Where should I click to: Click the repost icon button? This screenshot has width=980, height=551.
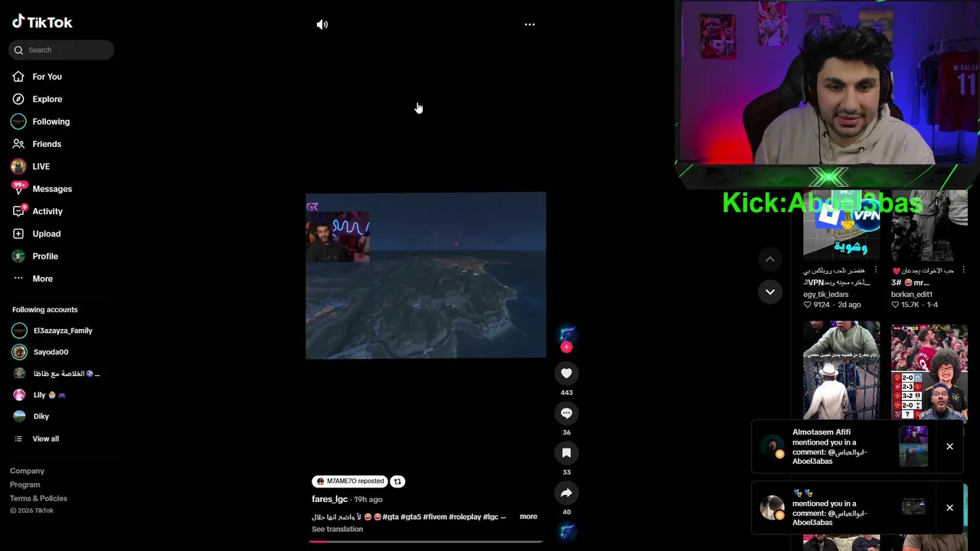pos(397,481)
